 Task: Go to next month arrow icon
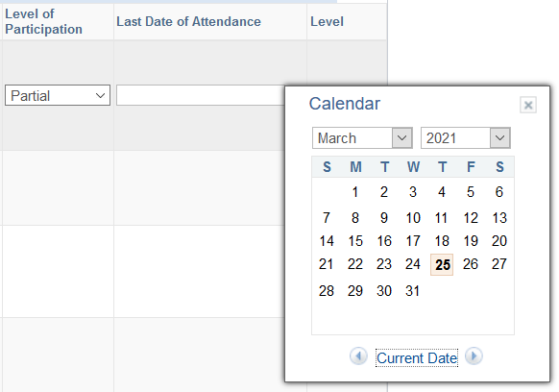click(x=474, y=356)
